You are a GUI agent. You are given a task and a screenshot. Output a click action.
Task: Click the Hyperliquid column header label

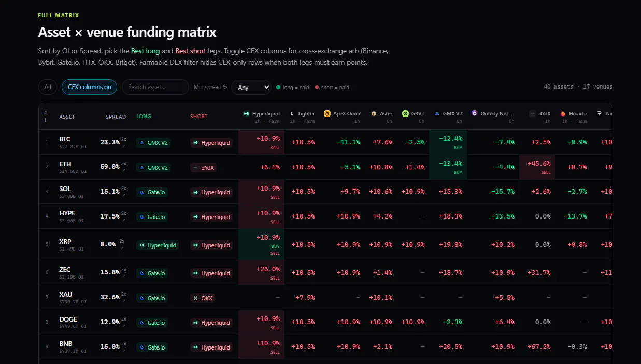click(266, 113)
